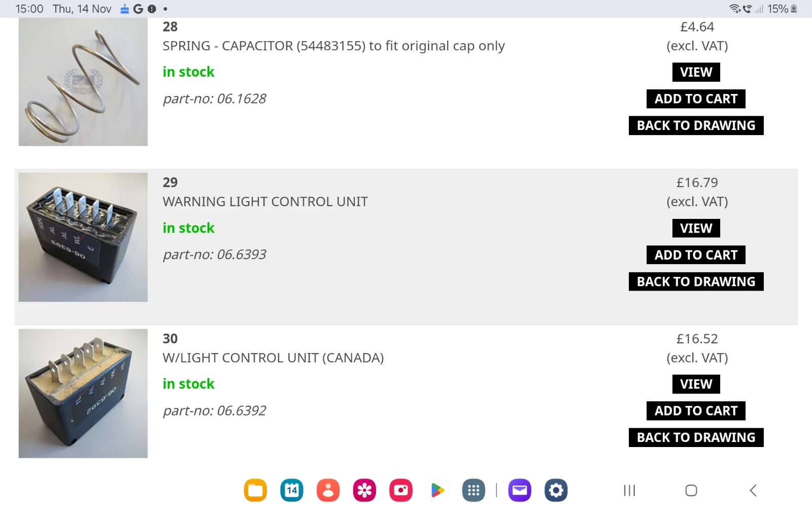Add Spring Capacitor to cart

(696, 99)
